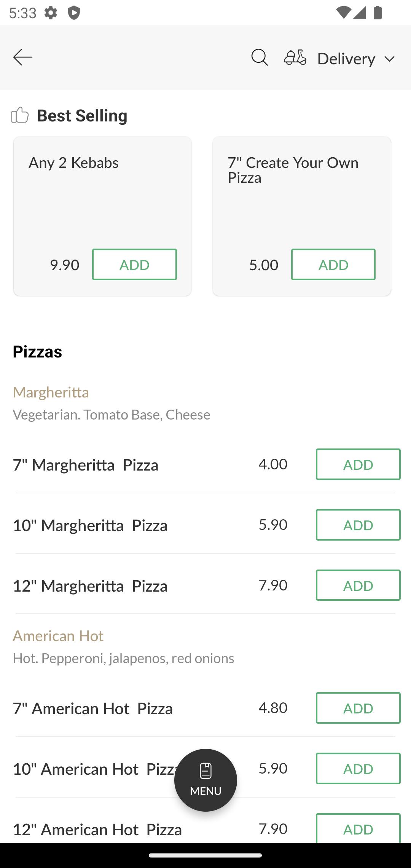Open the search magnifier icon
This screenshot has height=868, width=411.
(x=260, y=57)
